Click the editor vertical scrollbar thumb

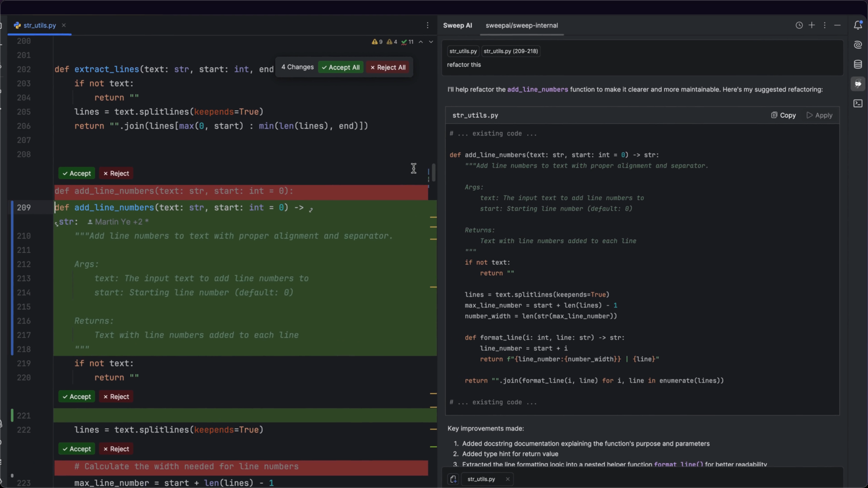click(433, 173)
